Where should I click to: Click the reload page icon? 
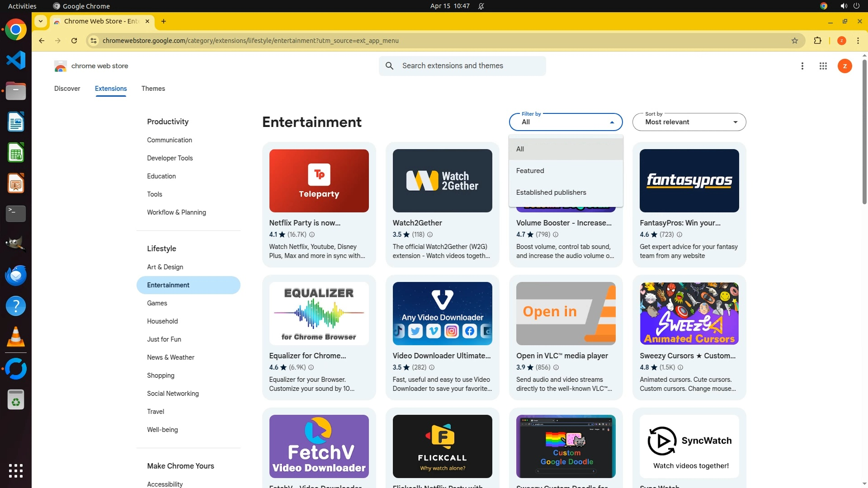pyautogui.click(x=74, y=41)
